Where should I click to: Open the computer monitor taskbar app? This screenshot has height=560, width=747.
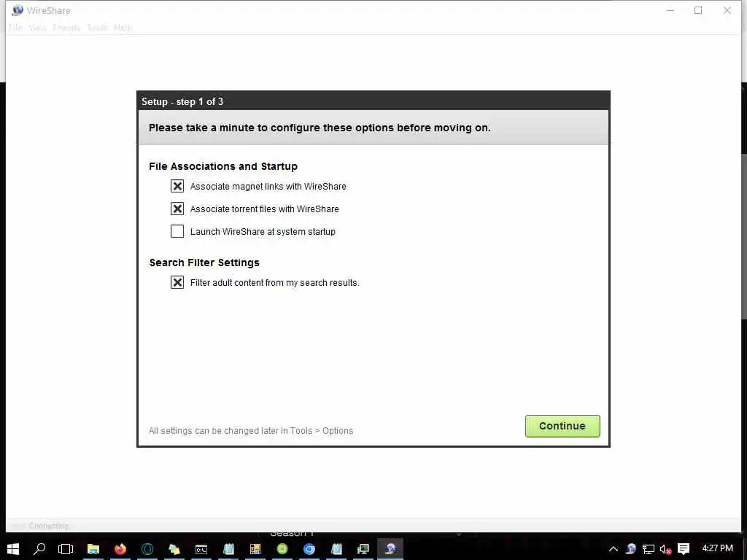tap(363, 549)
